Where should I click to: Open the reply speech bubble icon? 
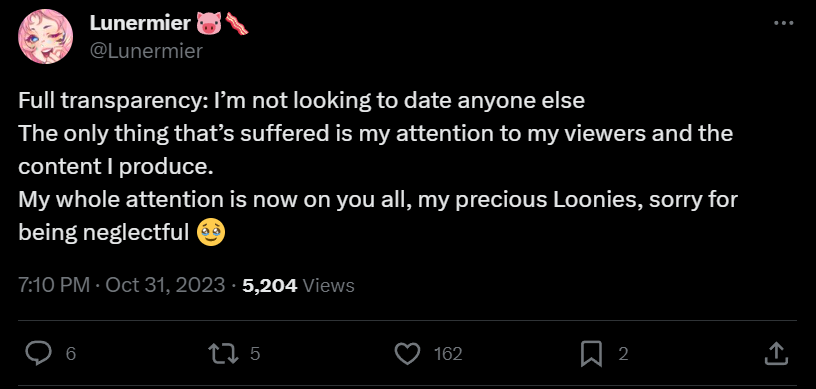[x=39, y=354]
